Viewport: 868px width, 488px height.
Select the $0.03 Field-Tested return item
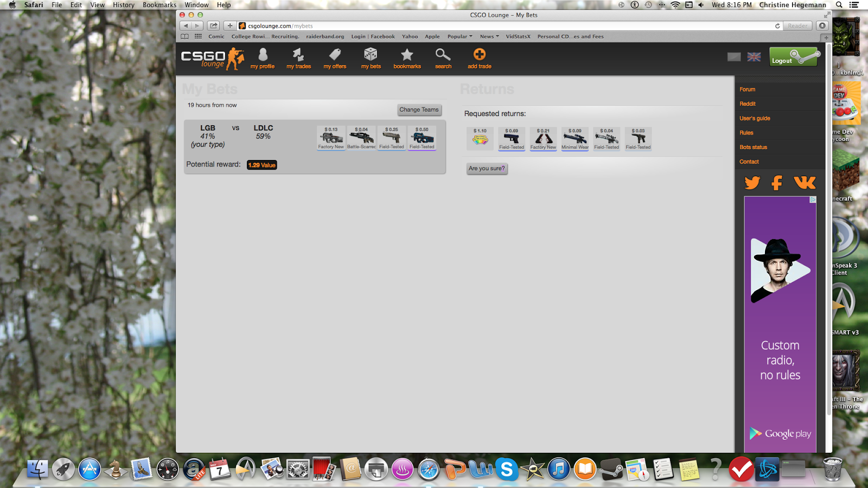pyautogui.click(x=638, y=139)
